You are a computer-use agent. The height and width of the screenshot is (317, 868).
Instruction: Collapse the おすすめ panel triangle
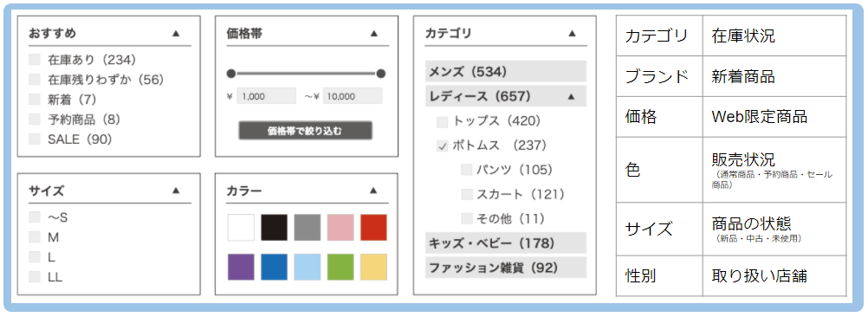pyautogui.click(x=176, y=33)
